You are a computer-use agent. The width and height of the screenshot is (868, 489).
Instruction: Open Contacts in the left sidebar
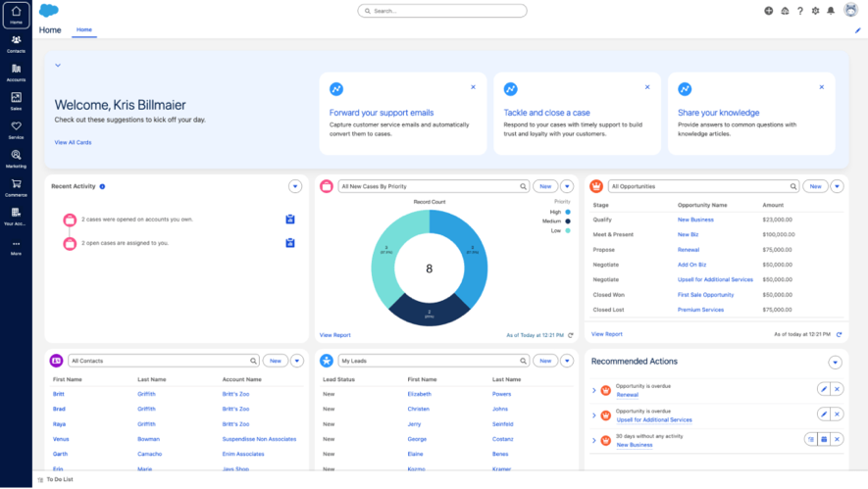(x=16, y=43)
